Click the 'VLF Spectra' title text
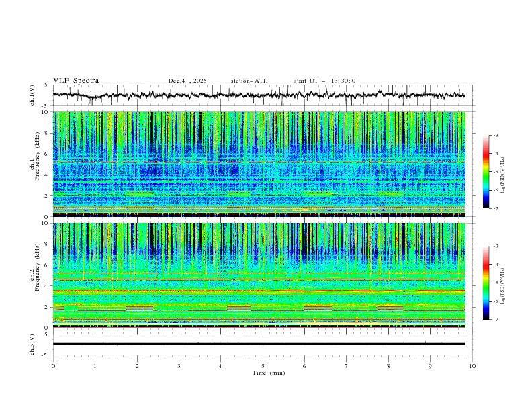The height and width of the screenshot is (411, 532). click(76, 81)
